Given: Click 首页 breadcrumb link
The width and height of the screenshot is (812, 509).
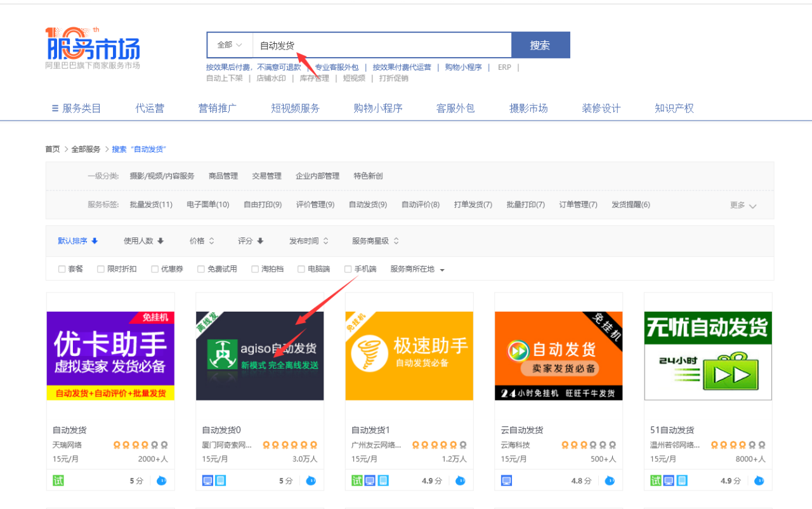Looking at the screenshot, I should point(53,149).
